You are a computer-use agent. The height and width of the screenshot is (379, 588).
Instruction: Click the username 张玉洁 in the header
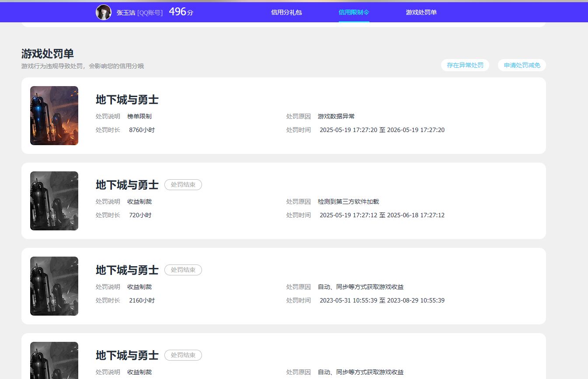click(126, 13)
